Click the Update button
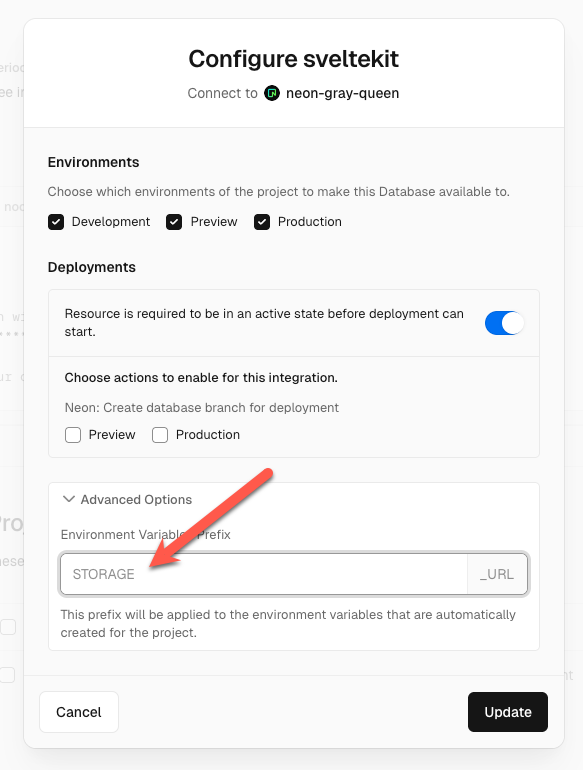 pyautogui.click(x=508, y=712)
